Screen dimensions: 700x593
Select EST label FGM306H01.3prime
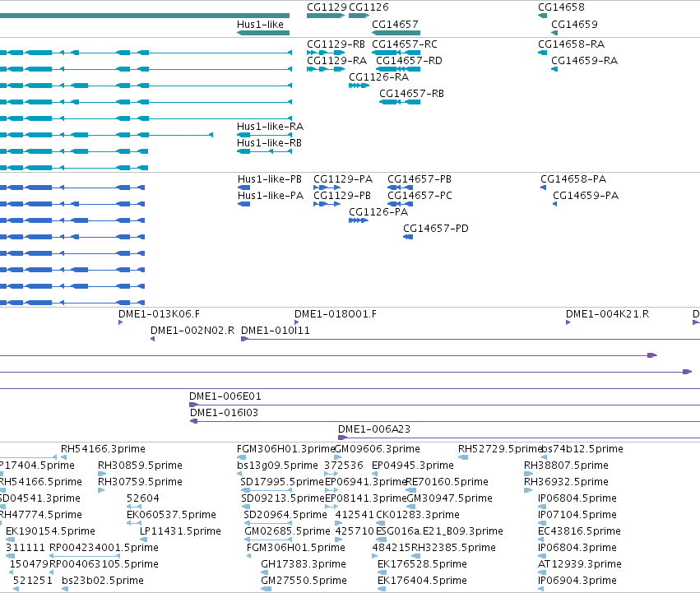click(x=285, y=449)
